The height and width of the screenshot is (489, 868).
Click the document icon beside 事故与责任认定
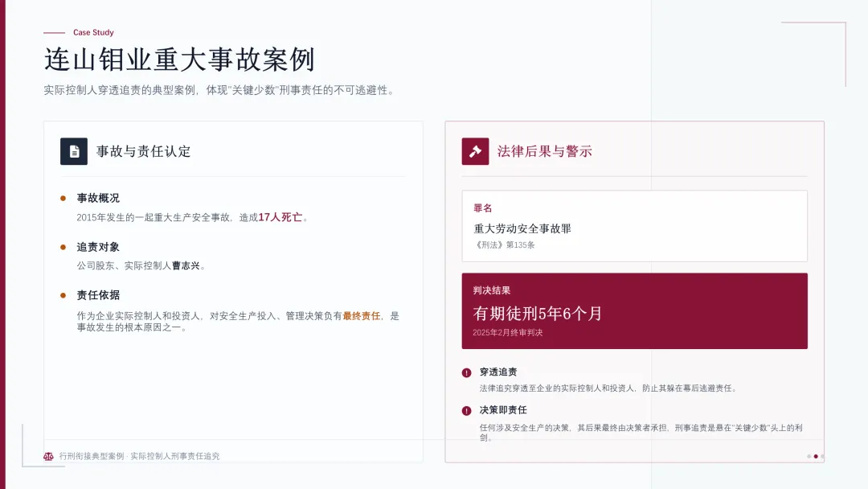point(74,151)
